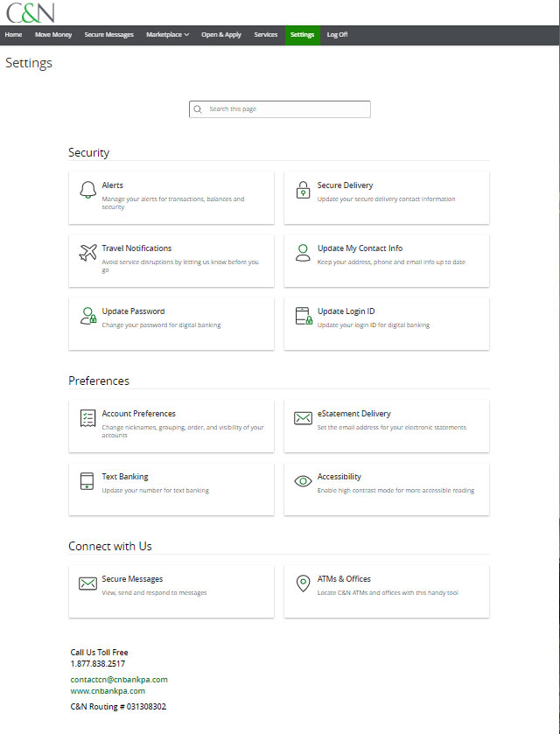Viewport: 560px width, 734px height.
Task: Open ATMs & Offices title link
Action: 344,579
